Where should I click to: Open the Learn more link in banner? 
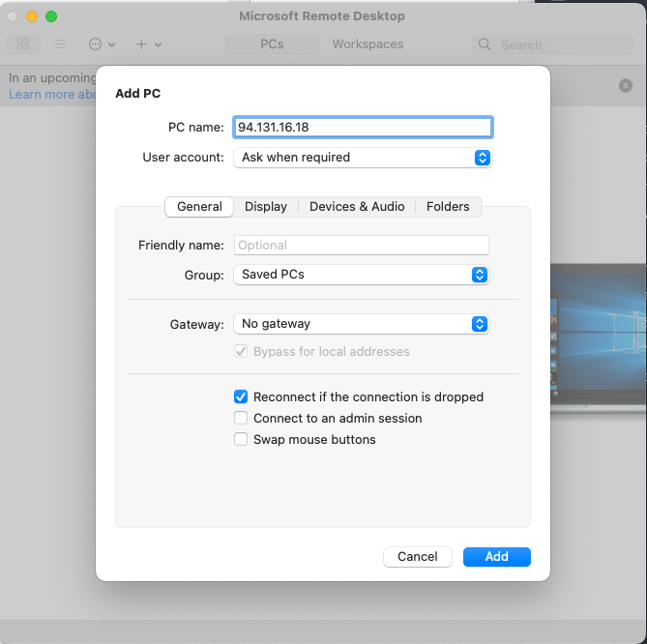coord(52,95)
